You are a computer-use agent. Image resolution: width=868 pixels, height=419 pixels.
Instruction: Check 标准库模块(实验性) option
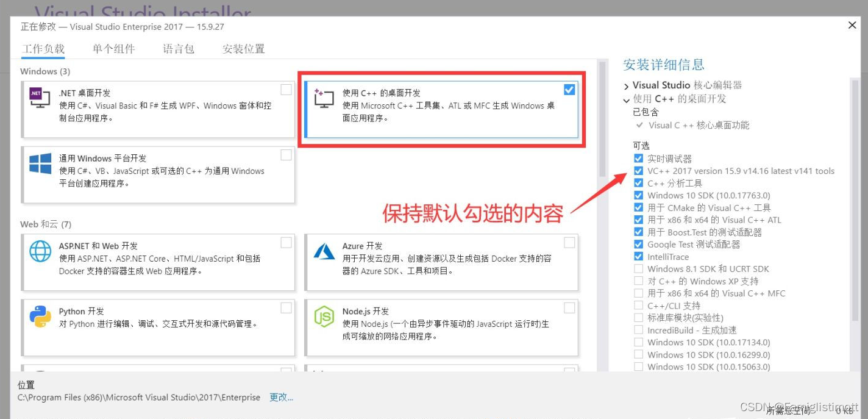tap(638, 317)
